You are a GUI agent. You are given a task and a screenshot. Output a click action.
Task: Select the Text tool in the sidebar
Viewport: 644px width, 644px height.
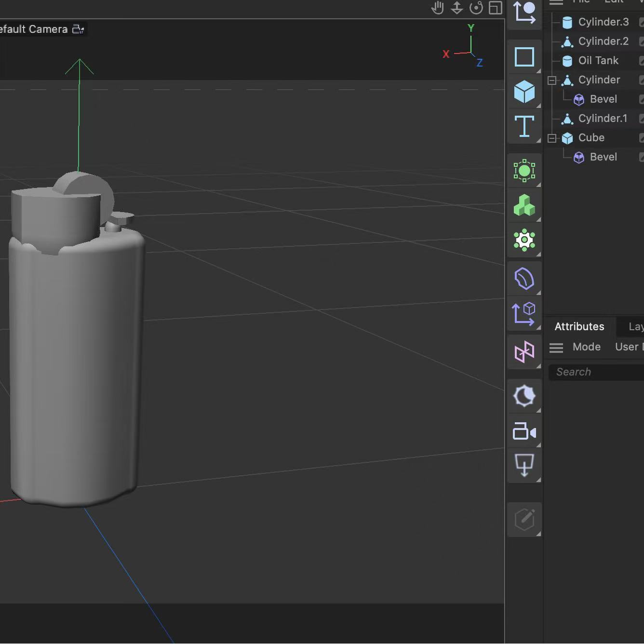coord(524,126)
